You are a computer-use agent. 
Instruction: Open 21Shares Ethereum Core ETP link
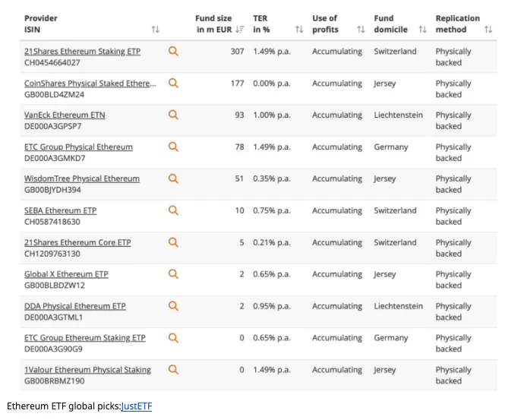pos(77,242)
